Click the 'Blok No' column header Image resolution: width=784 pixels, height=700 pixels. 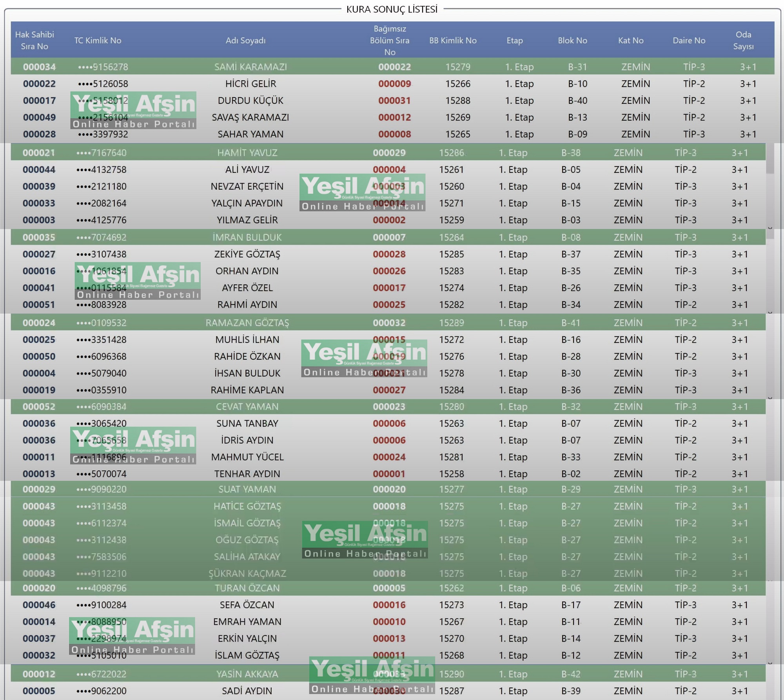click(x=572, y=40)
